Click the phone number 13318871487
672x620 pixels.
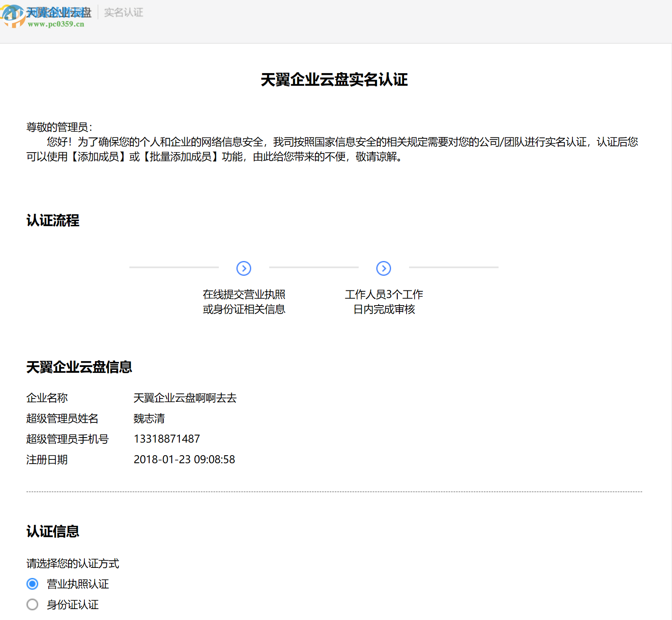pos(166,439)
